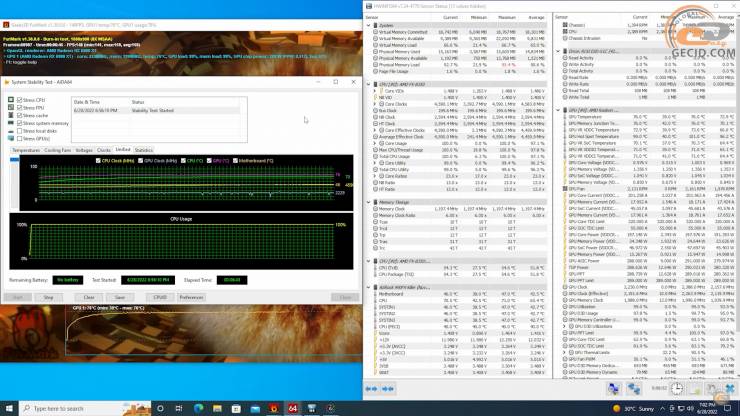Image resolution: width=740 pixels, height=416 pixels.
Task: Open Microsoft Edge from the taskbar
Action: [x=198, y=408]
